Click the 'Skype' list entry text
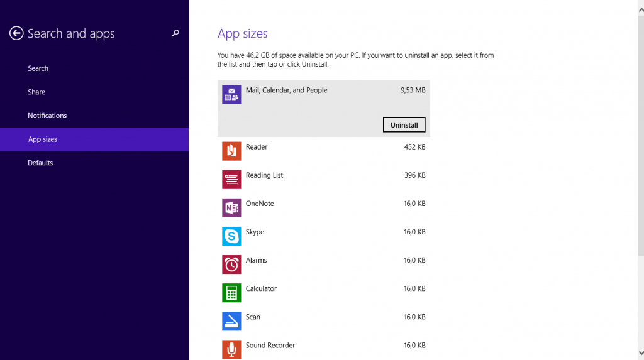This screenshot has width=644, height=360. click(255, 232)
